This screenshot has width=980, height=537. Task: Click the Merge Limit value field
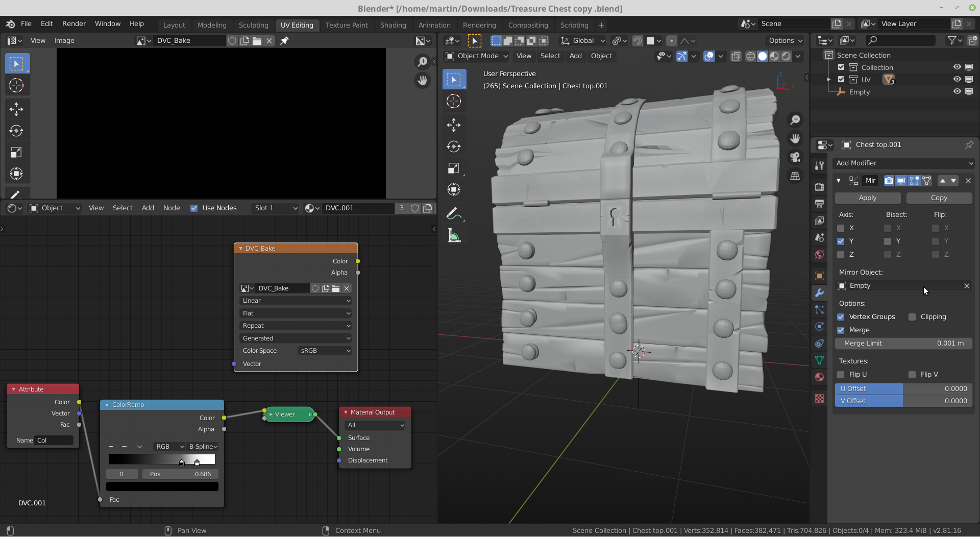903,344
